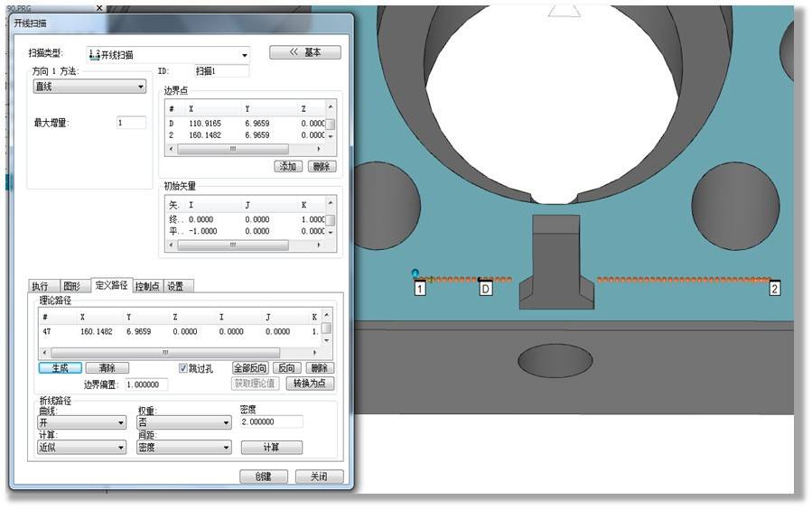
Task: Click the 创建 button
Action: click(263, 477)
